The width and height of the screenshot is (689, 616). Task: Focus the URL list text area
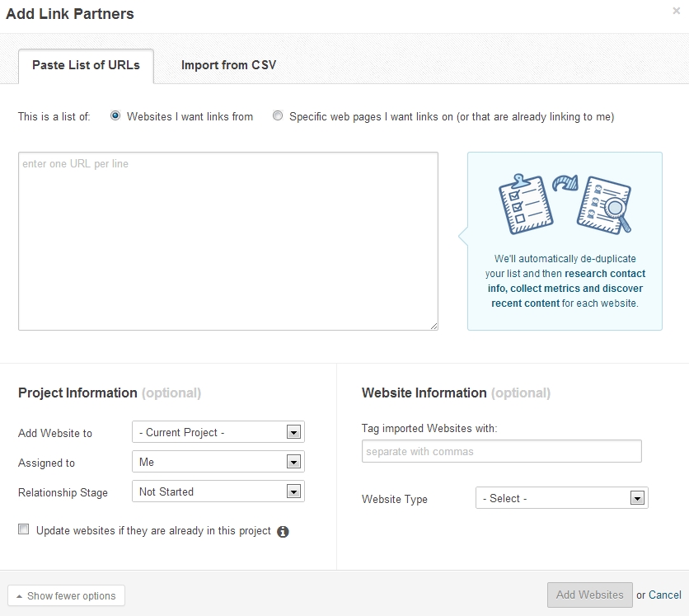coord(228,242)
